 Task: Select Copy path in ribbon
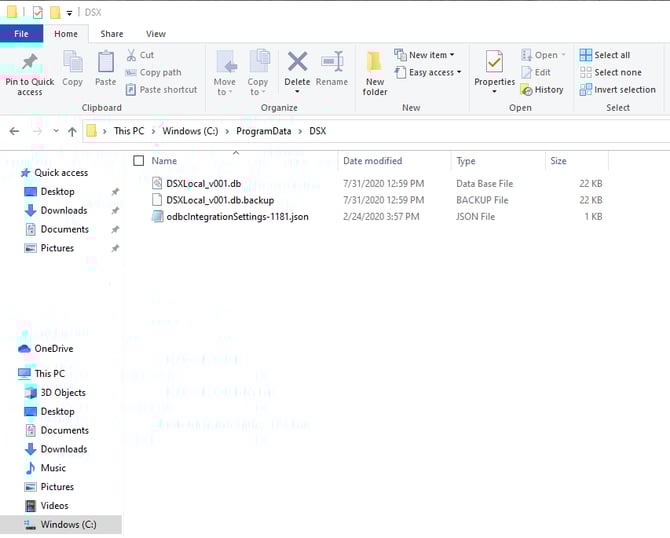coord(153,73)
